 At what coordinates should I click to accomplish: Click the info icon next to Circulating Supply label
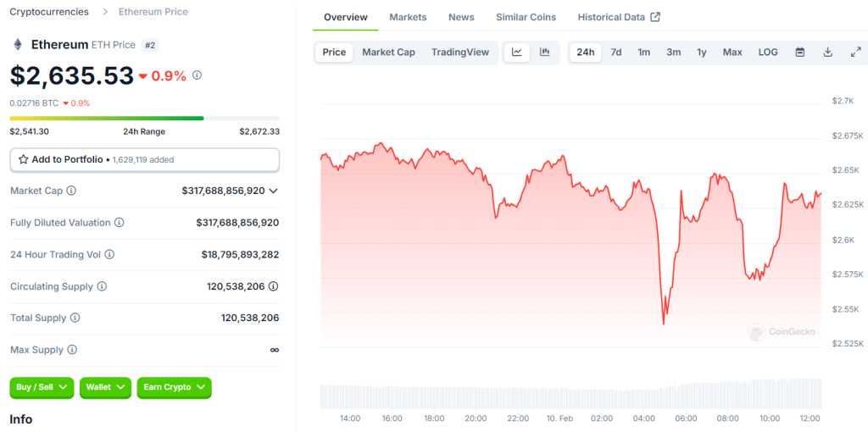pyautogui.click(x=102, y=286)
